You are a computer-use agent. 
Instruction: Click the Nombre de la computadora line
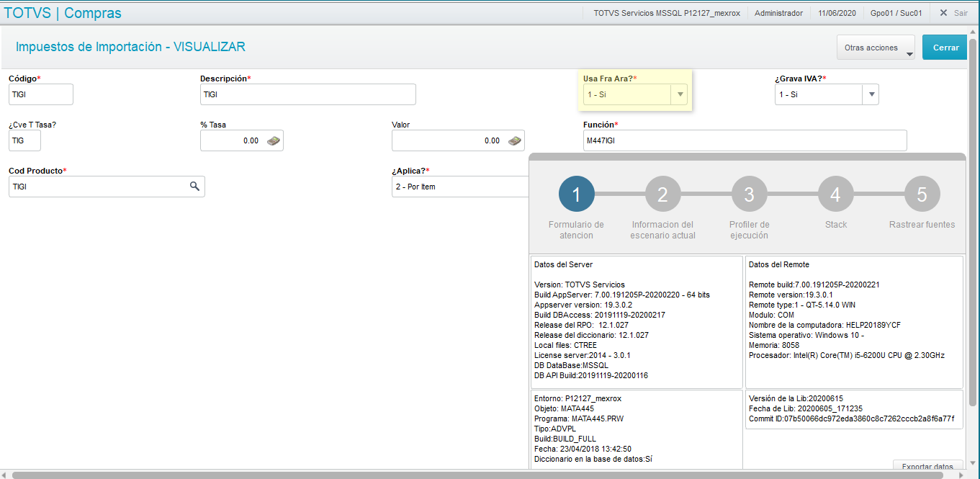(825, 325)
